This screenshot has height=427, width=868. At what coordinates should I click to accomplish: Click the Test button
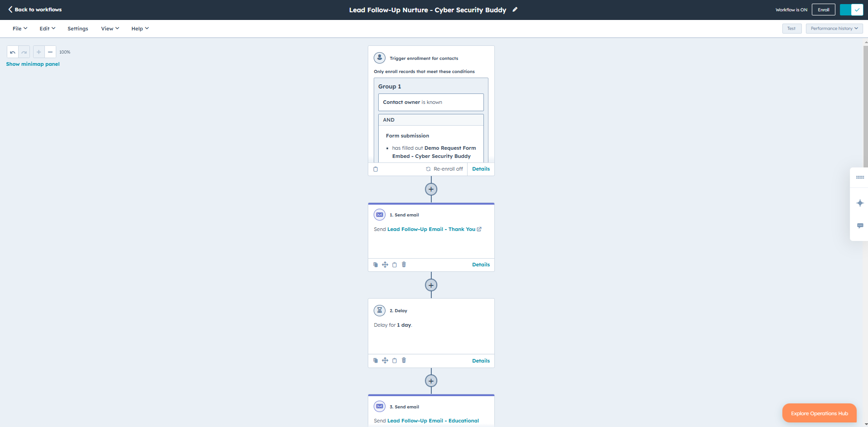click(791, 29)
